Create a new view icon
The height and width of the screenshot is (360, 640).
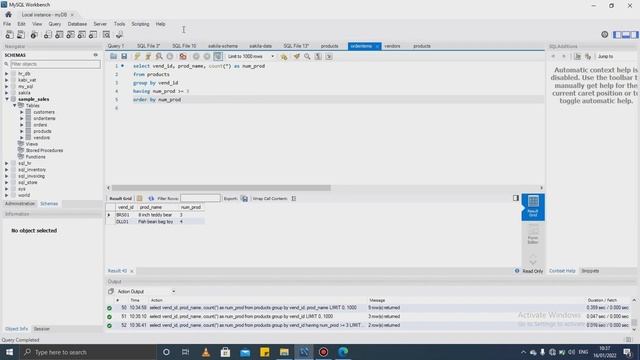pyautogui.click(x=70, y=35)
